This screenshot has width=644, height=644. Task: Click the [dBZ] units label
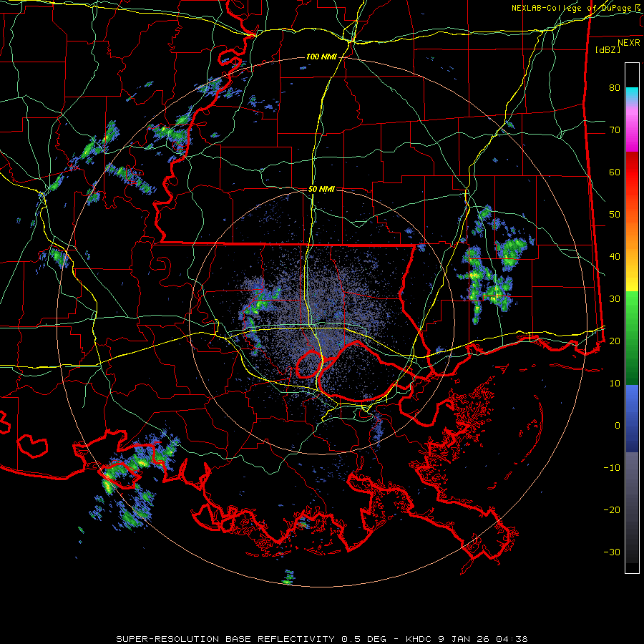point(608,49)
